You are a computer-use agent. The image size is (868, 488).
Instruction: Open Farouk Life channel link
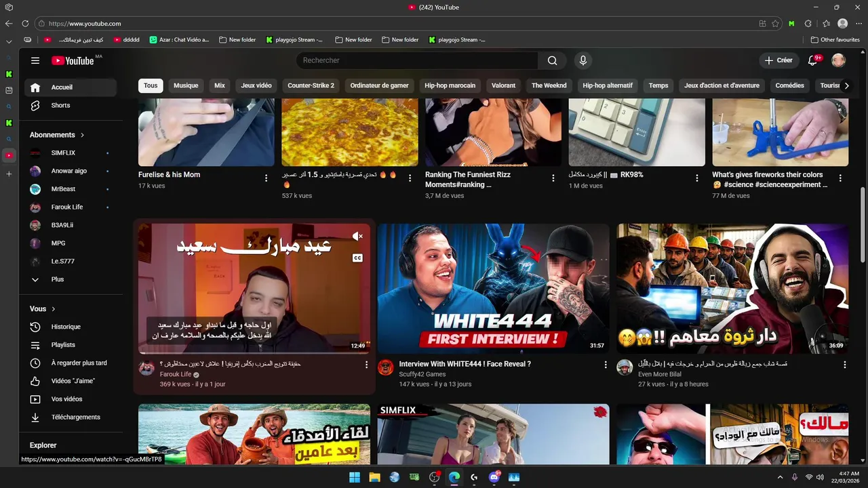point(176,374)
